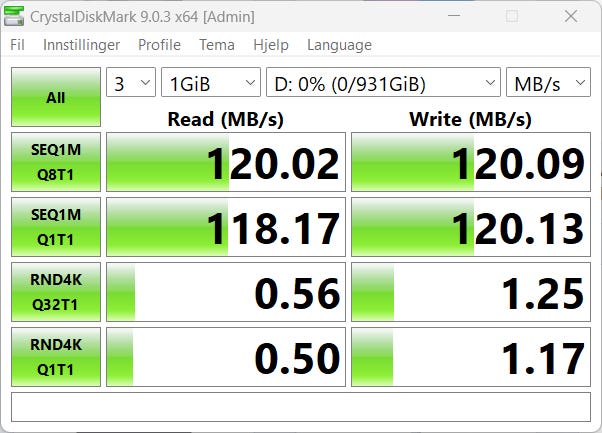Image resolution: width=602 pixels, height=433 pixels.
Task: Run the SEQ1M Q8T1 test
Action: [56, 162]
